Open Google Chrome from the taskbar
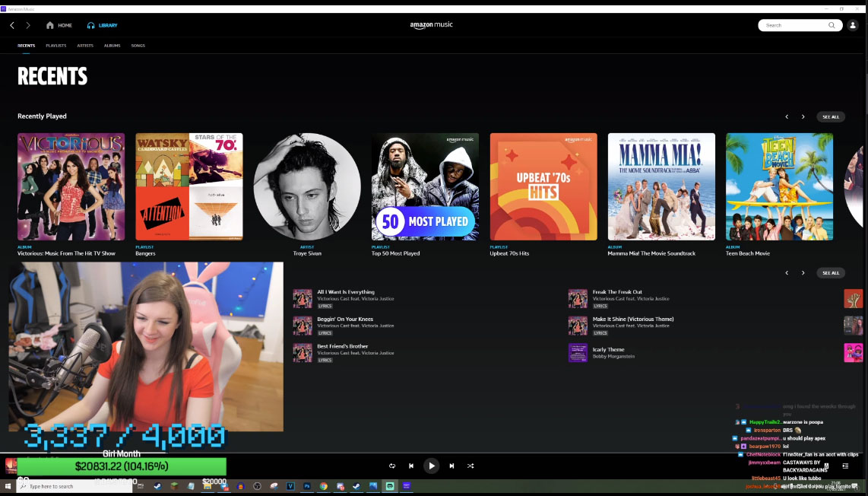Viewport: 868px width, 496px height. coord(323,487)
